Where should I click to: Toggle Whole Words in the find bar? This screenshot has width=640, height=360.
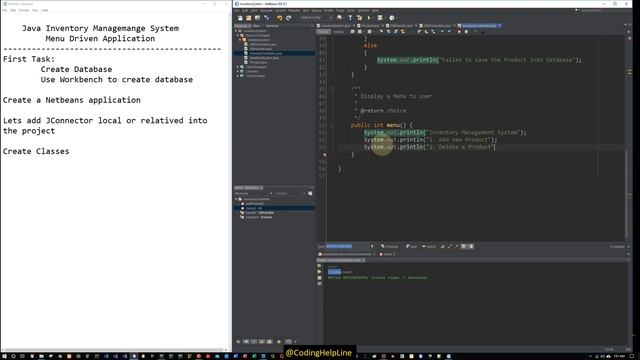[449, 247]
